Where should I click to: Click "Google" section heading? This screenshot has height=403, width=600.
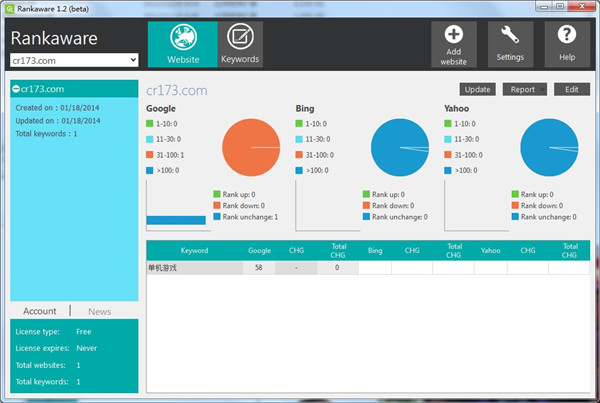(161, 109)
